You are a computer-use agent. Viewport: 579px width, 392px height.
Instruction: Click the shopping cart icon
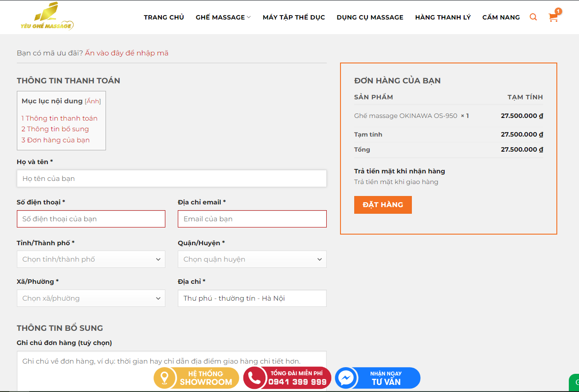553,17
